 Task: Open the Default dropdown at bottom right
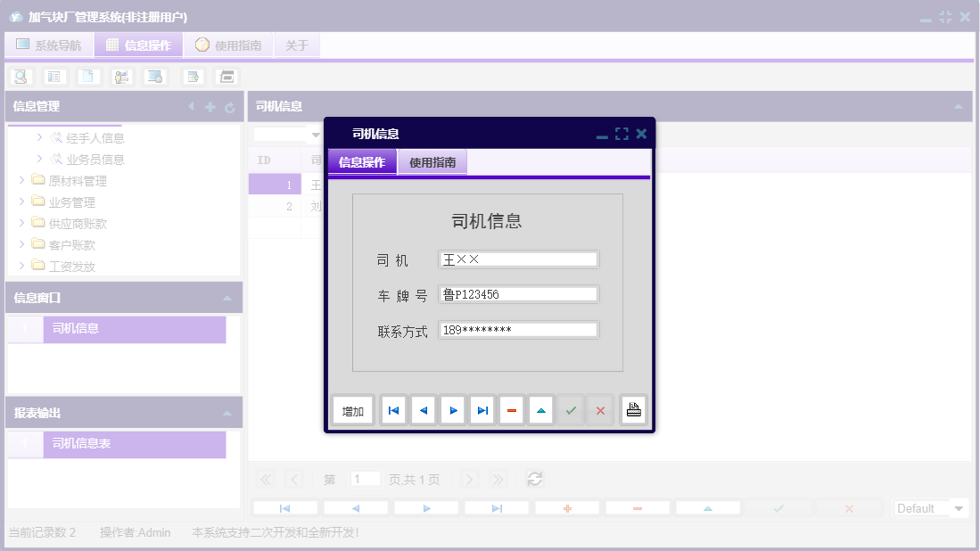pos(930,507)
